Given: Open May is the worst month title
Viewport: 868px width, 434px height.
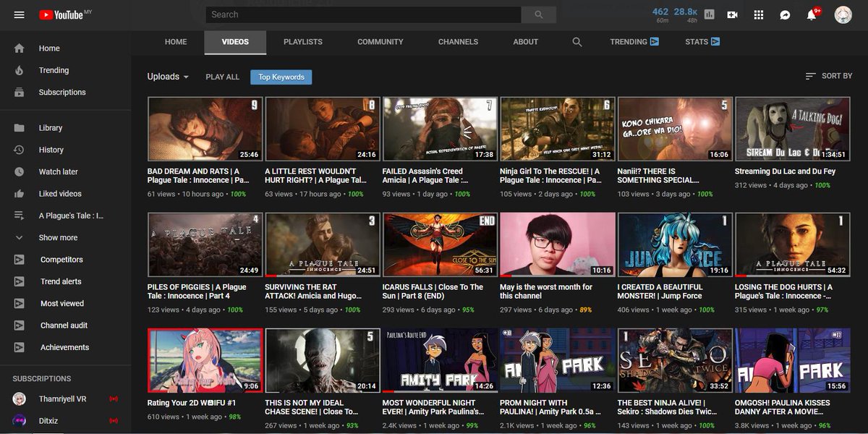Looking at the screenshot, I should 546,292.
